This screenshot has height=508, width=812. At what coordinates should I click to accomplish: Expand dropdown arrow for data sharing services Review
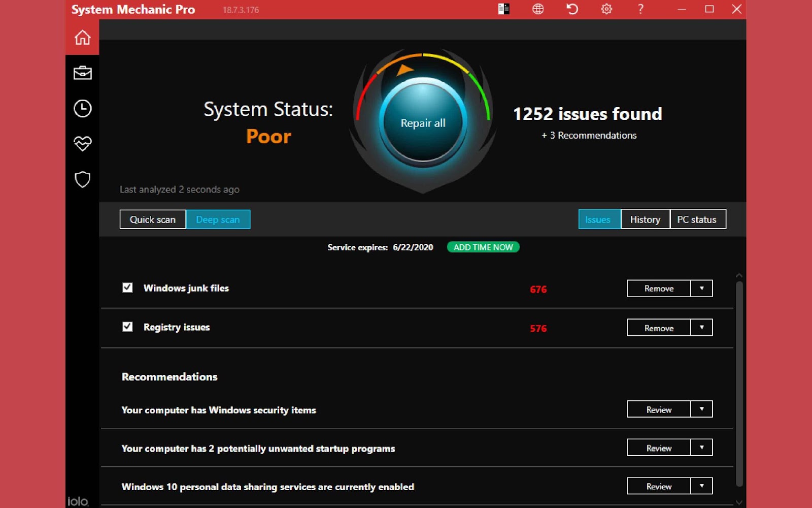click(x=701, y=486)
